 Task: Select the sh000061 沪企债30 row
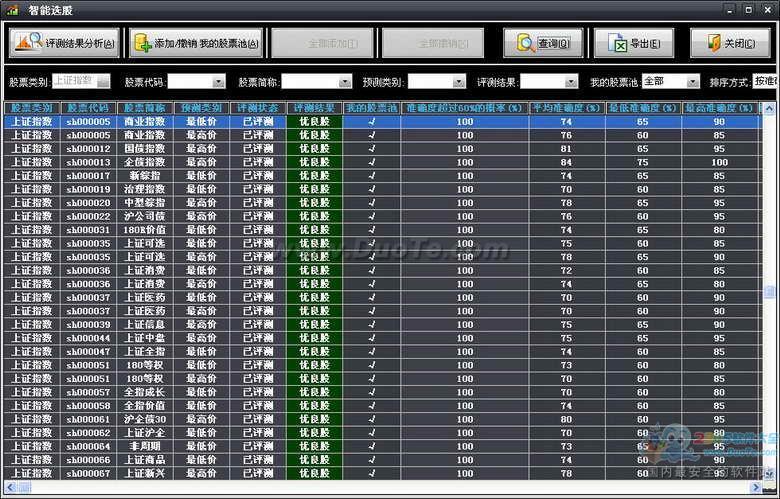pyautogui.click(x=383, y=419)
